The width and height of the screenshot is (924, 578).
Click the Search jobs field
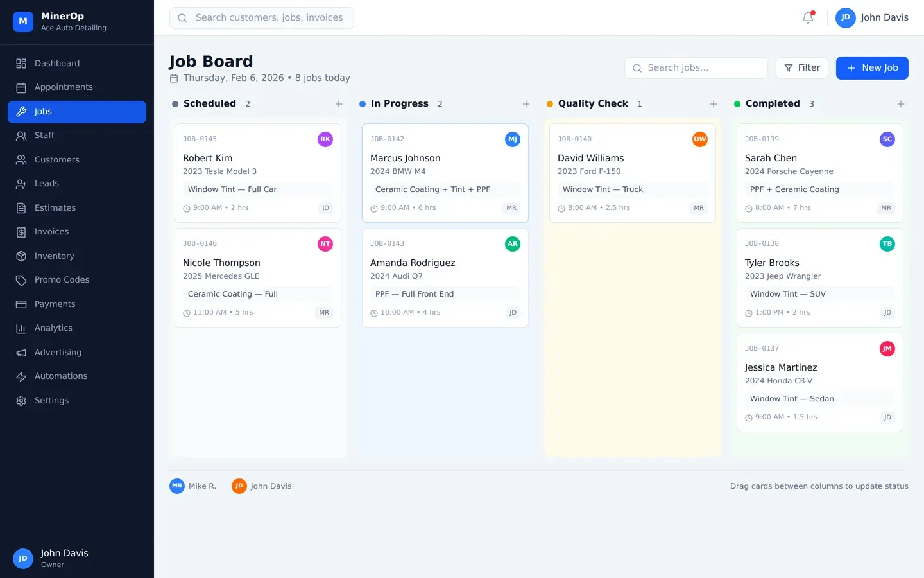696,67
